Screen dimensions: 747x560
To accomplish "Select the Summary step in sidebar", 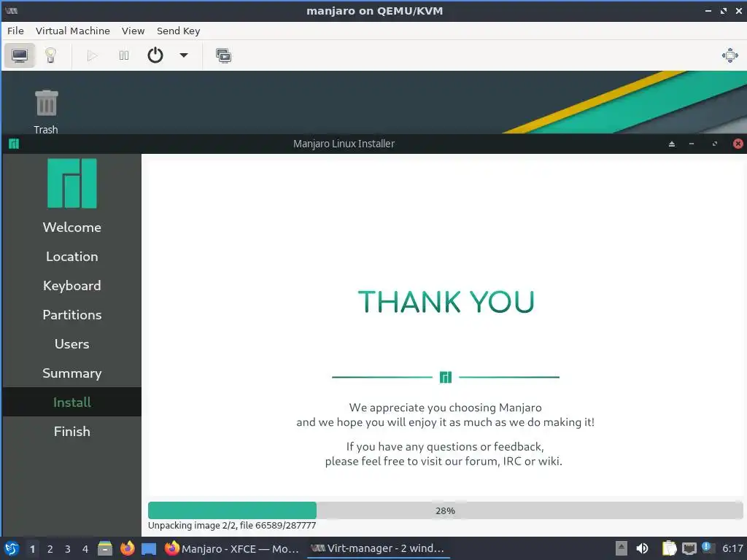I will [x=72, y=373].
